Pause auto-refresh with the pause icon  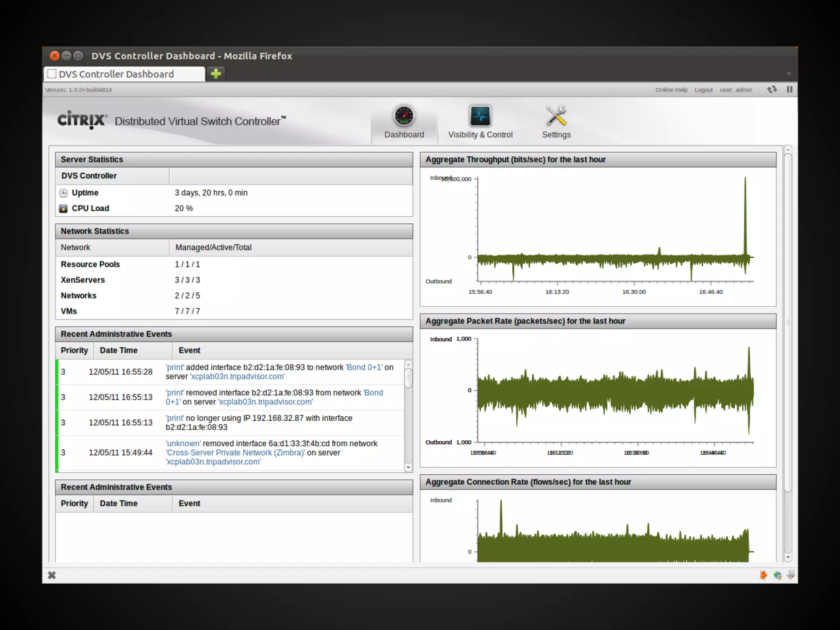point(790,89)
